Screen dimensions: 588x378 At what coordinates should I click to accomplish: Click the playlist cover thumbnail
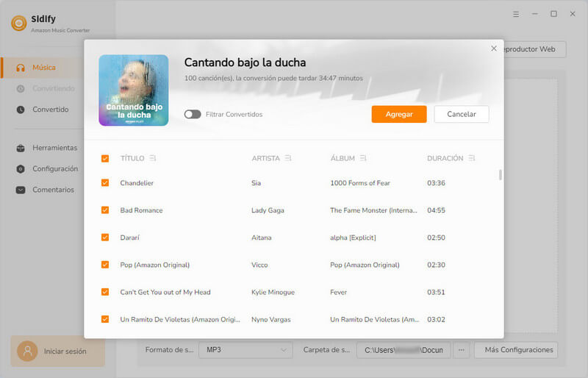134,90
